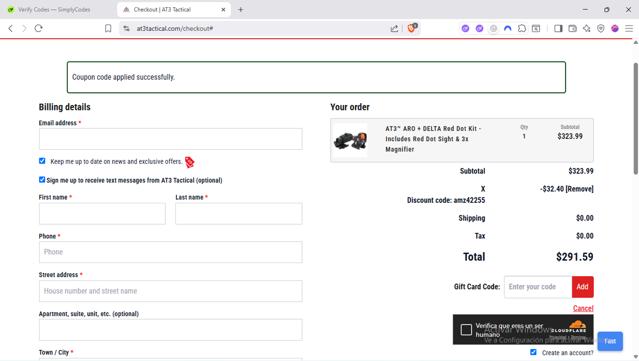Click the grey round extension icon

tap(494, 29)
